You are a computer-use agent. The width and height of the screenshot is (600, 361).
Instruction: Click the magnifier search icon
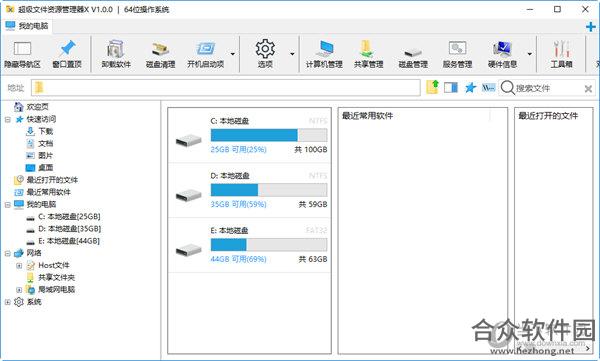click(x=507, y=88)
